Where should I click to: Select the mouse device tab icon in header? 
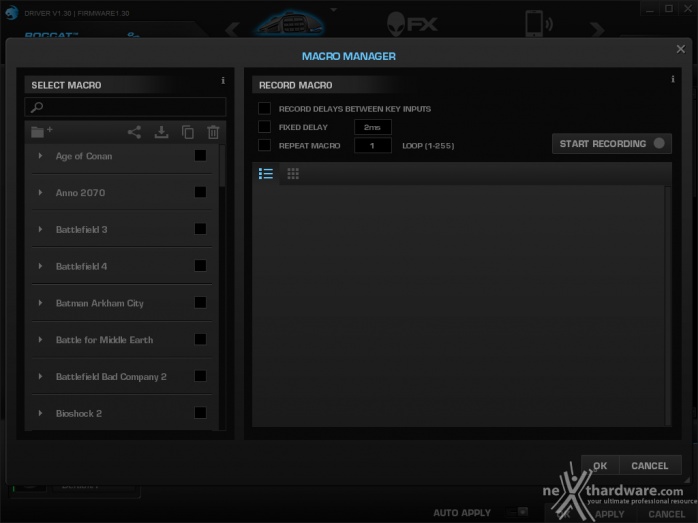291,24
